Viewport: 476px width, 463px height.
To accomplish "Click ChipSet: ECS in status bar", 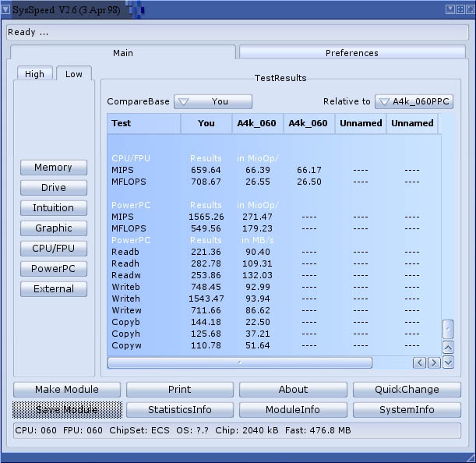I will 139,430.
